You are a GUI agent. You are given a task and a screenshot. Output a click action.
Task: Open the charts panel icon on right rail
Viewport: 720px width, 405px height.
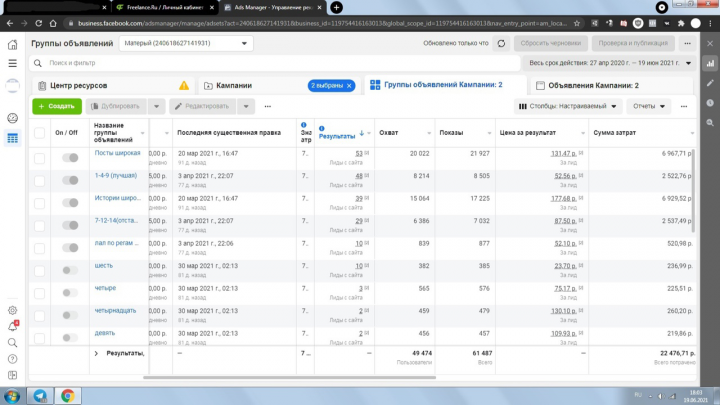pyautogui.click(x=710, y=63)
